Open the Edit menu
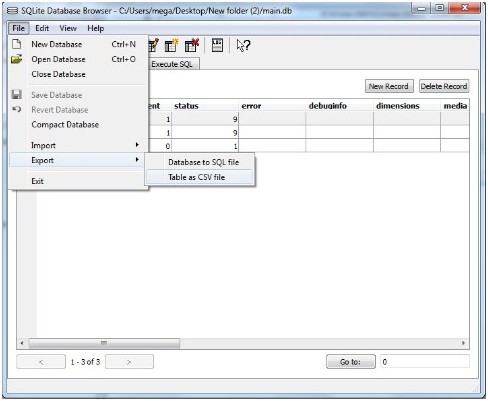Image resolution: width=488 pixels, height=401 pixels. point(42,28)
